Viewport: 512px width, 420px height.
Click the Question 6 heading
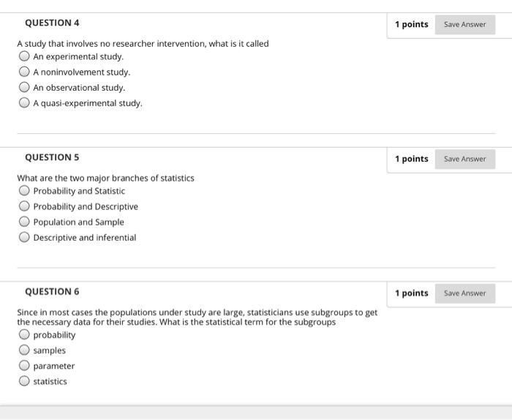[52, 292]
